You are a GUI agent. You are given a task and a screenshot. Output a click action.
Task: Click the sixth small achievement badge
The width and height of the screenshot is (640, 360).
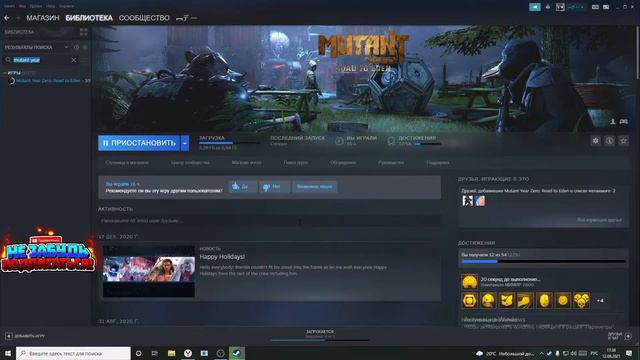[x=563, y=300]
